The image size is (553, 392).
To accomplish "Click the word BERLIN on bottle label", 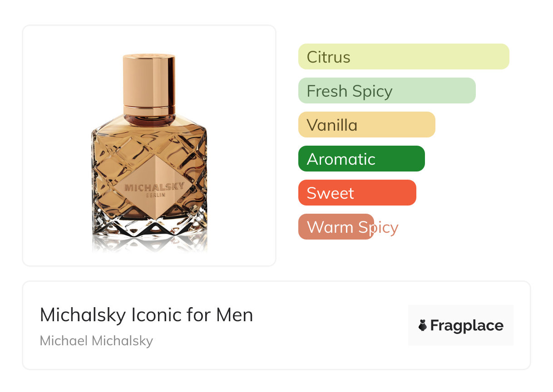I will point(155,196).
